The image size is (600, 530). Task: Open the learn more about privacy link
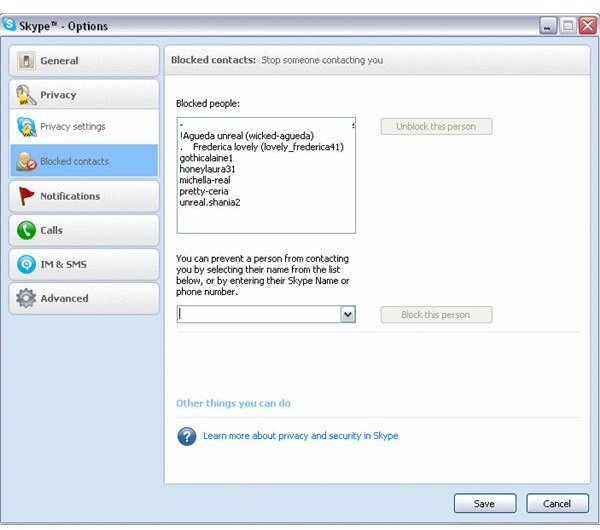pyautogui.click(x=300, y=436)
